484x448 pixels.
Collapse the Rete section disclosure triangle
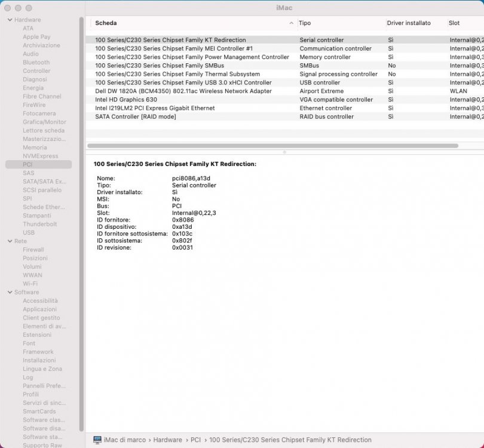pos(9,241)
